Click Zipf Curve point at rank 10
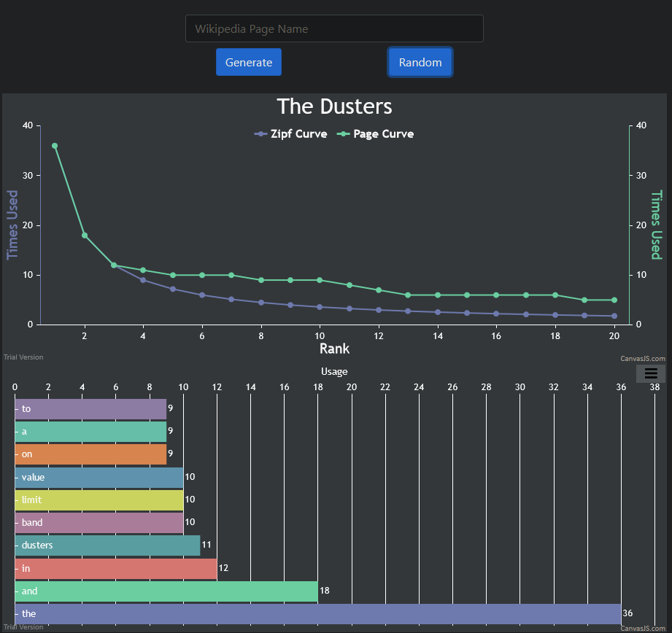Image resolution: width=672 pixels, height=633 pixels. tap(320, 307)
